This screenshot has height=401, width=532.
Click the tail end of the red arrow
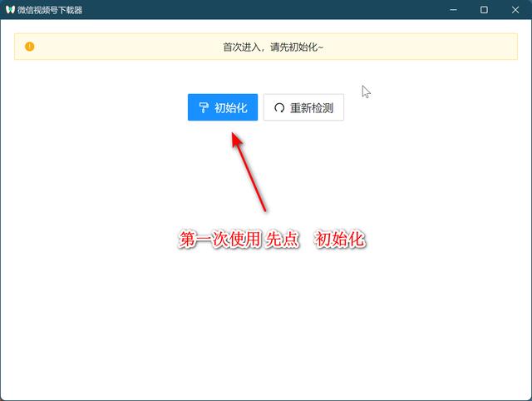point(264,209)
